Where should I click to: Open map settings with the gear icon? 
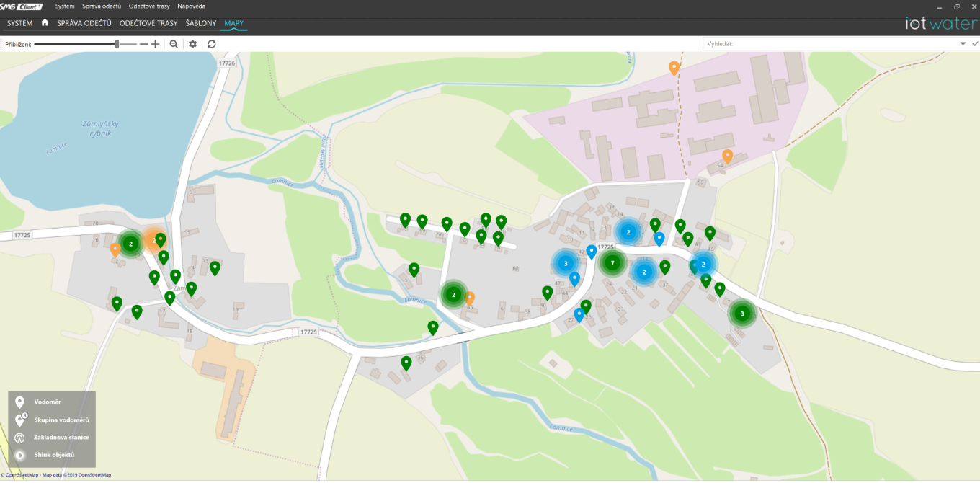192,44
